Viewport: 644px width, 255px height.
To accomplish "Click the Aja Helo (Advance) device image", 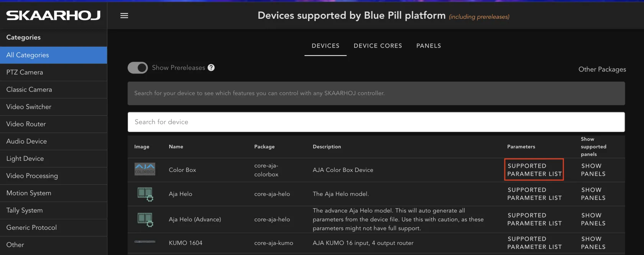I will pyautogui.click(x=145, y=220).
